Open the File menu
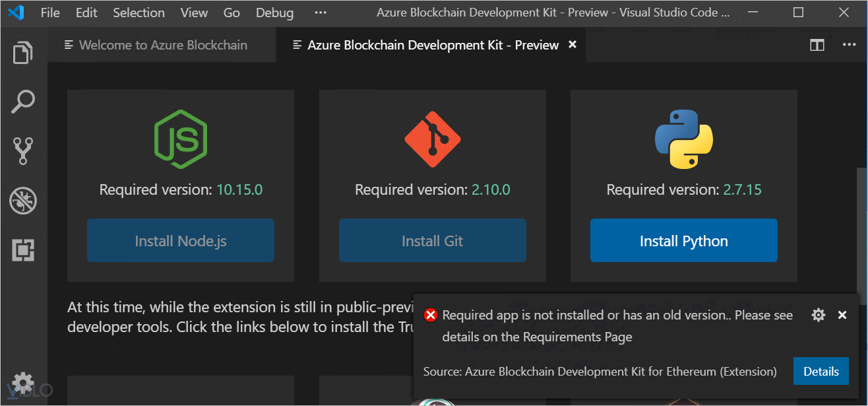The width and height of the screenshot is (868, 406). coord(50,13)
